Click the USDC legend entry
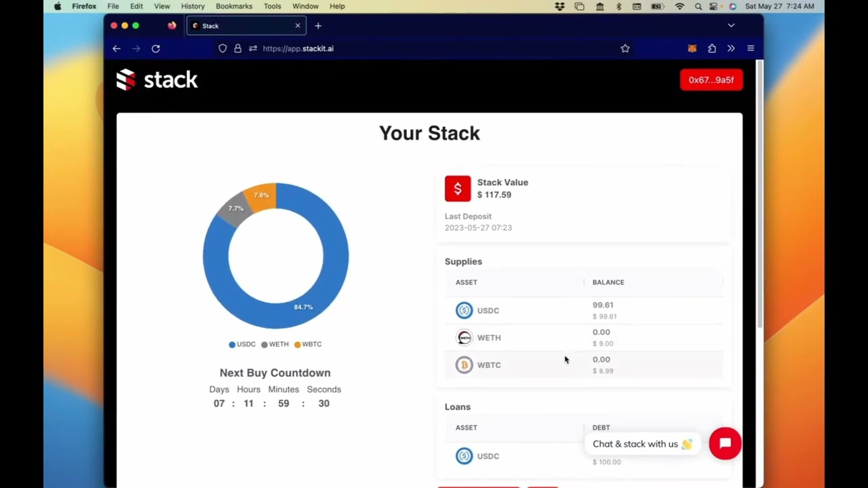The height and width of the screenshot is (488, 868). point(242,344)
